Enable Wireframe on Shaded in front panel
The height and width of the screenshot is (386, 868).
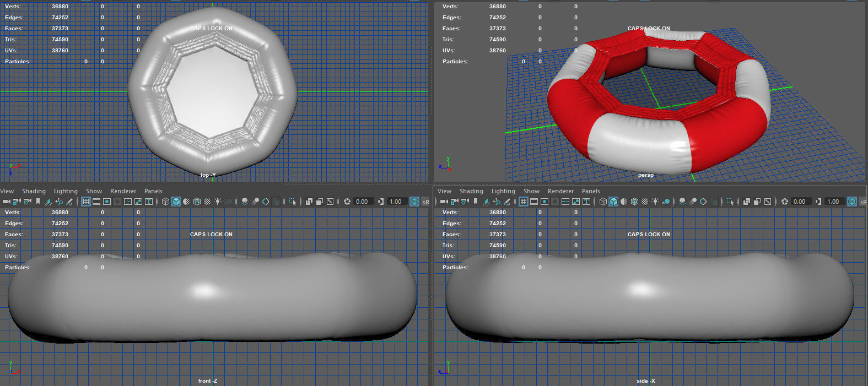click(197, 202)
